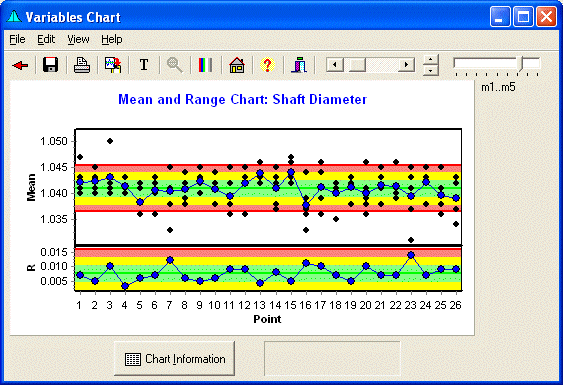Click the 1.035 axis value
Viewport: 563px width, 385px height.
[54, 219]
